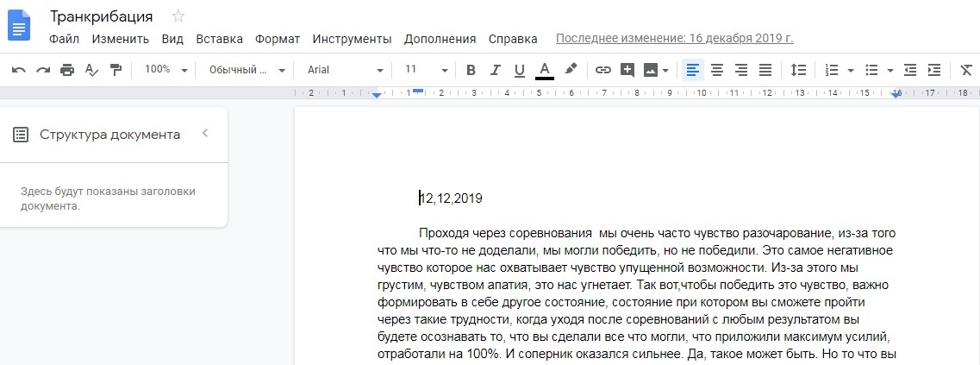This screenshot has width=980, height=365.
Task: Decrease indent icon
Action: point(910,70)
